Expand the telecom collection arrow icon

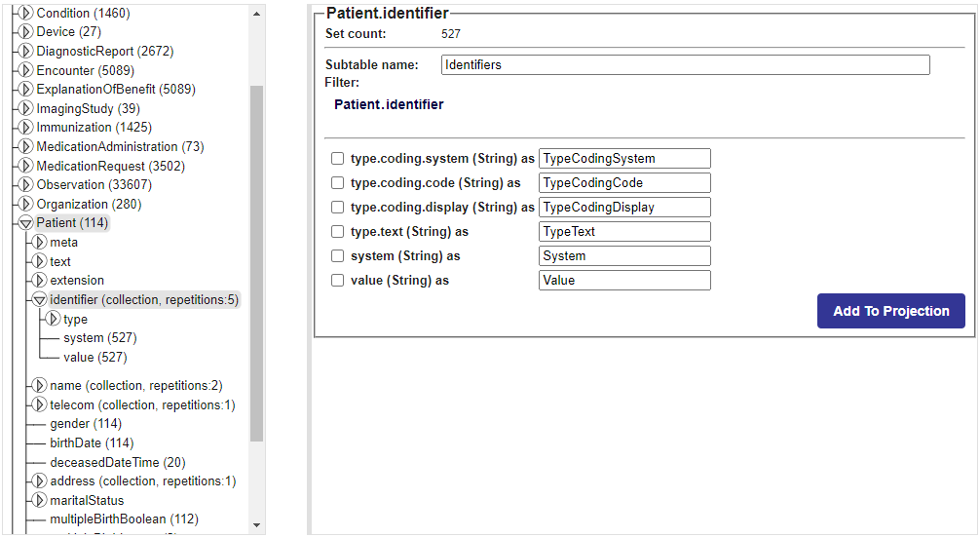pyautogui.click(x=39, y=404)
